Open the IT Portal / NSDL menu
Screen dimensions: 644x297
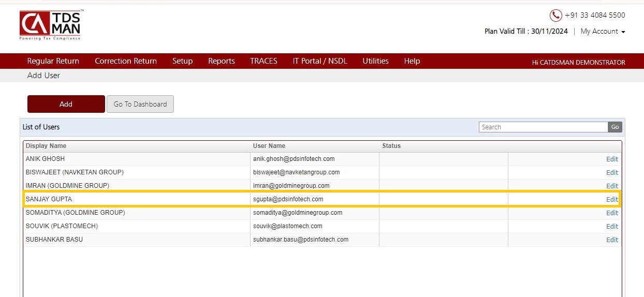pyautogui.click(x=320, y=61)
